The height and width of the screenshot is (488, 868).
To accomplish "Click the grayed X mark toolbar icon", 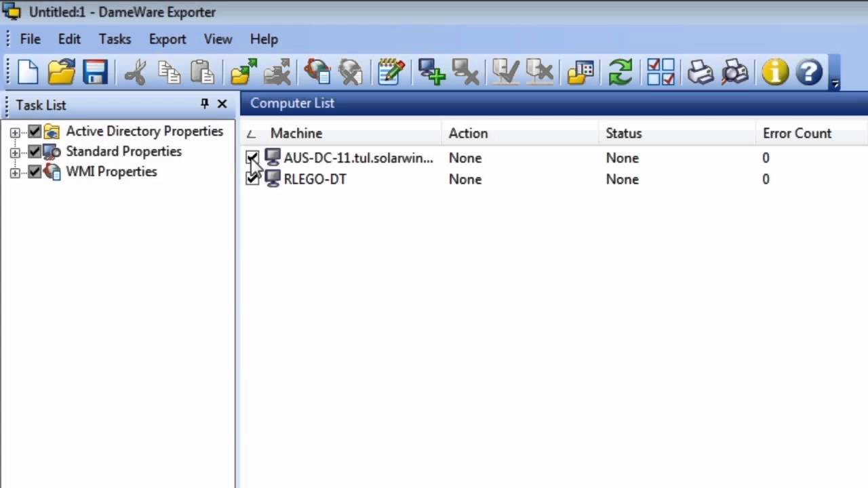I will point(539,71).
